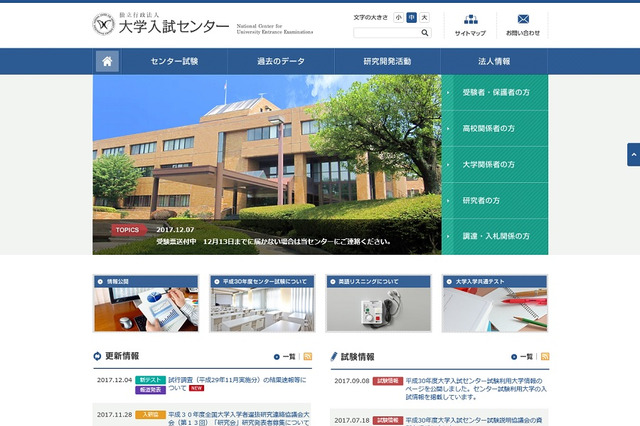
Task: Set text size to 大
Action: pos(424,18)
